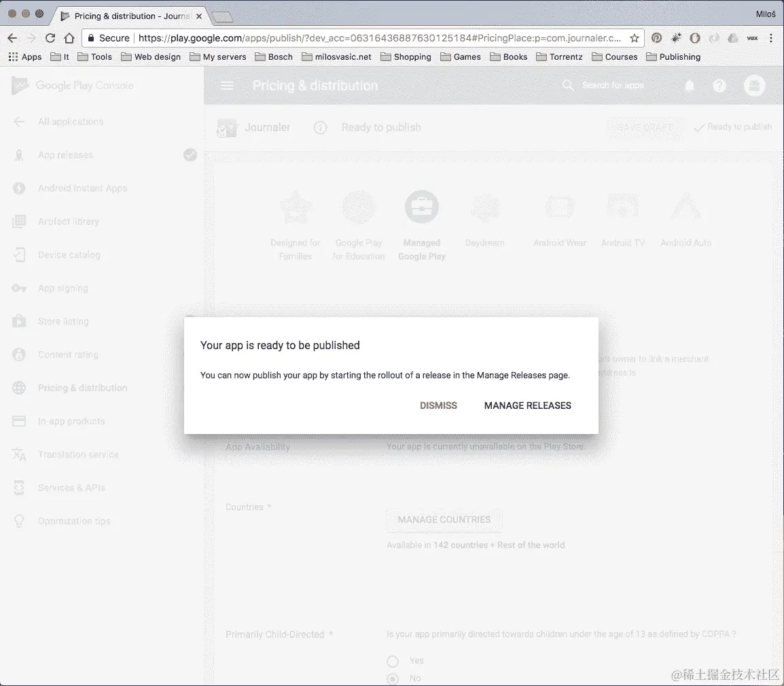Click the Search for apps field

point(613,86)
